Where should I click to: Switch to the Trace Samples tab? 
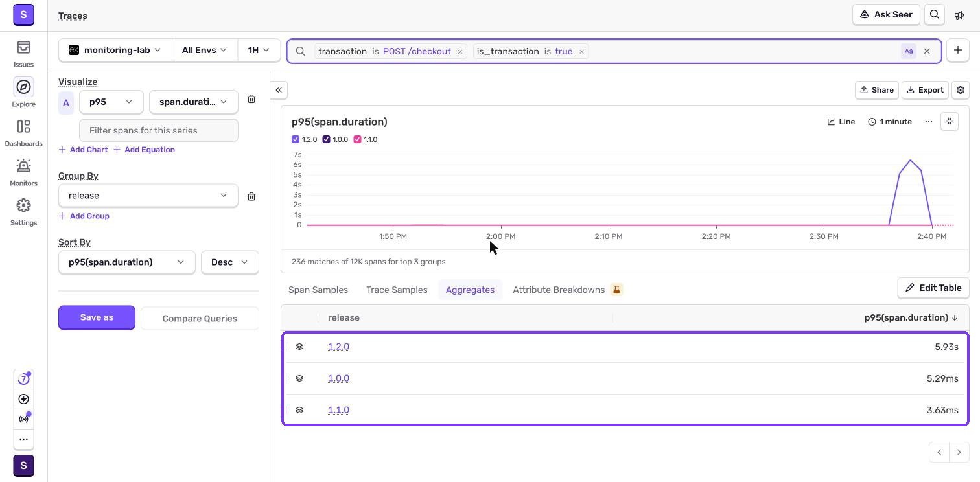397,290
